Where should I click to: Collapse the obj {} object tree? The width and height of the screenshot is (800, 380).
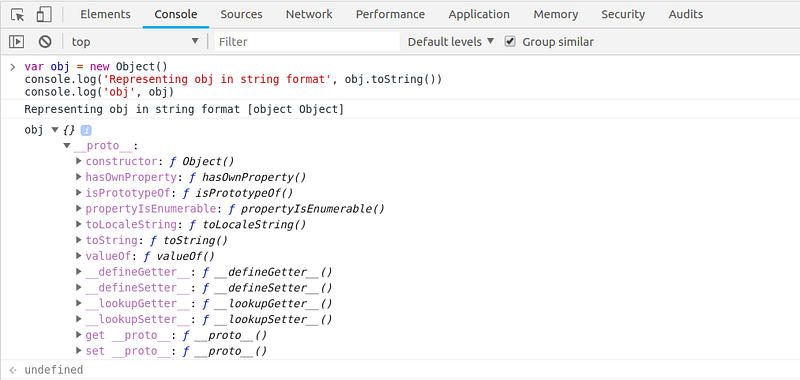coord(55,130)
